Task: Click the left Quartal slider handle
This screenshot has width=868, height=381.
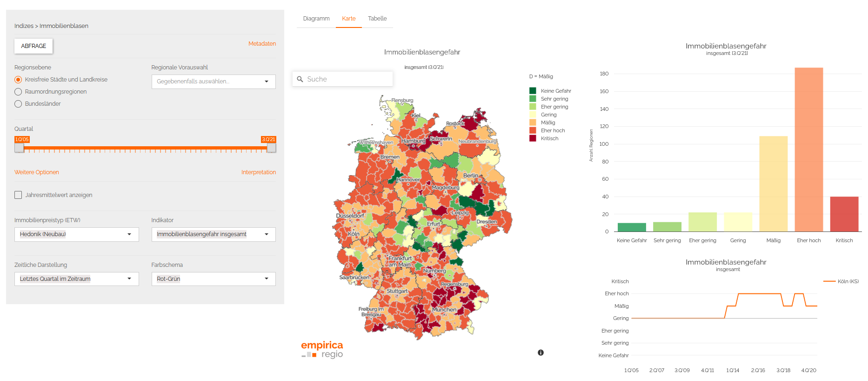Action: pos(19,148)
